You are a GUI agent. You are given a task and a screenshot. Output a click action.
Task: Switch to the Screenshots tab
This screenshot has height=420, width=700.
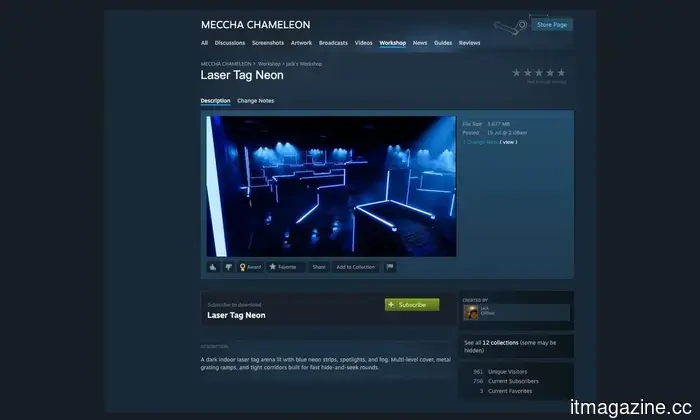pyautogui.click(x=268, y=43)
